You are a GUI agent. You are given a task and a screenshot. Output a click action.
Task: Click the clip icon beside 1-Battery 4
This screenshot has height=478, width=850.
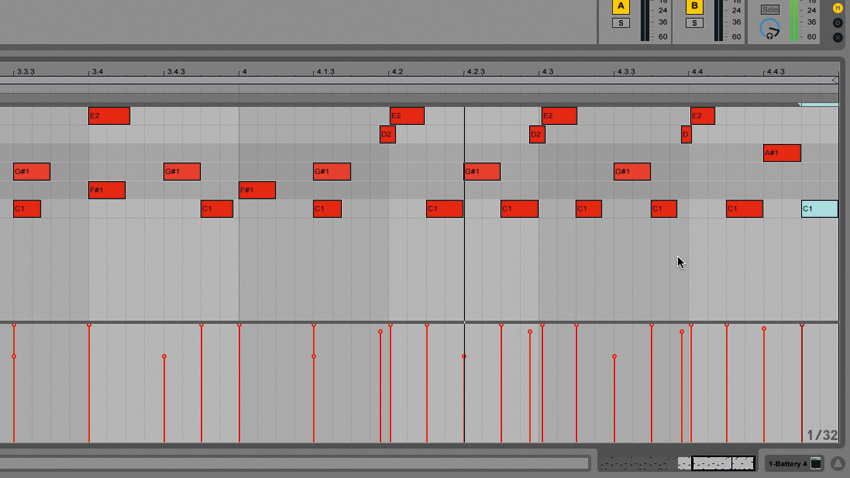(x=815, y=463)
